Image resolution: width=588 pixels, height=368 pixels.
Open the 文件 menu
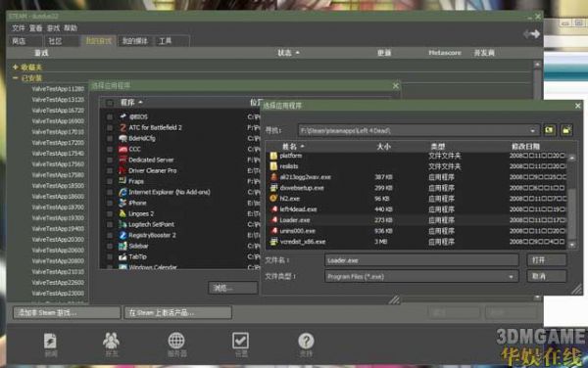18,28
